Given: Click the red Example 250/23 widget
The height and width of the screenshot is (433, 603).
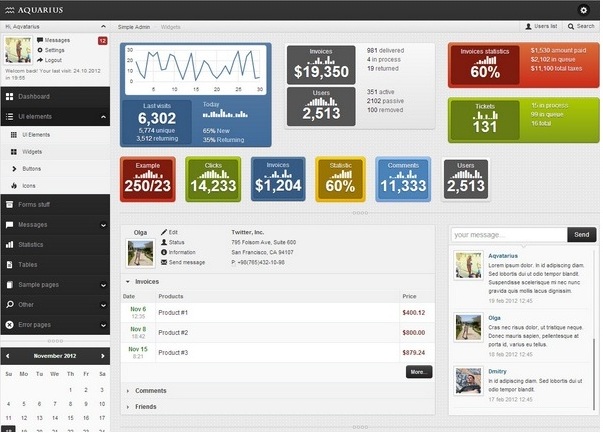Looking at the screenshot, I should 148,179.
